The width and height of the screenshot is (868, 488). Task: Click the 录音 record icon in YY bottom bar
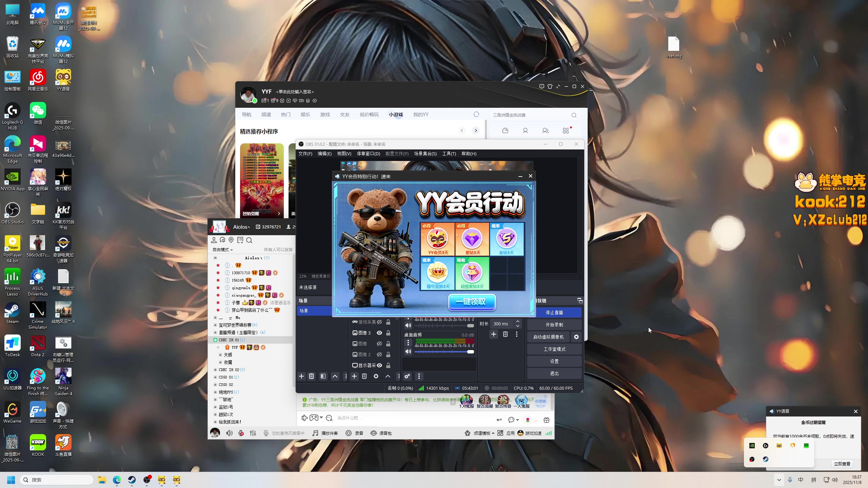[349, 433]
